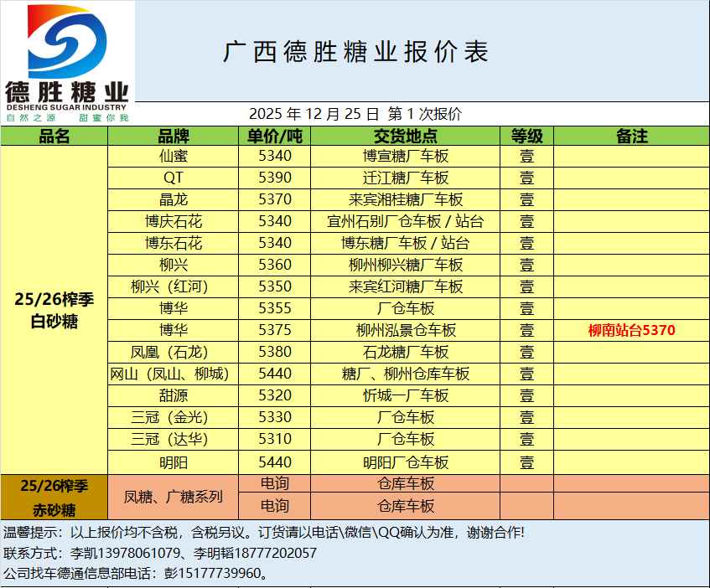Select the 宜州石别厂仓车板 / 站台 delivery cell
The image size is (710, 588).
tap(406, 221)
